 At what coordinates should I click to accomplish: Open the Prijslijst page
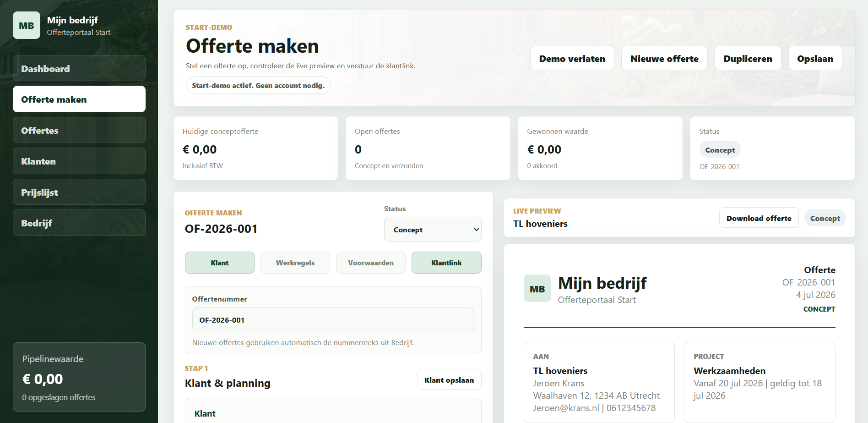79,192
